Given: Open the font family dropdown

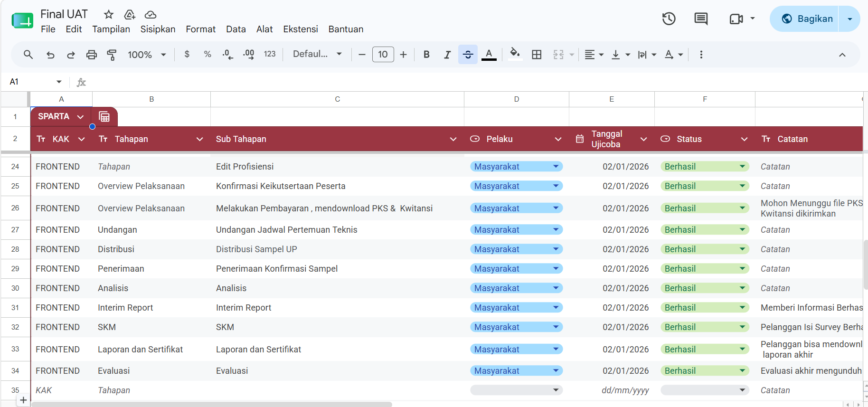Looking at the screenshot, I should tap(317, 54).
